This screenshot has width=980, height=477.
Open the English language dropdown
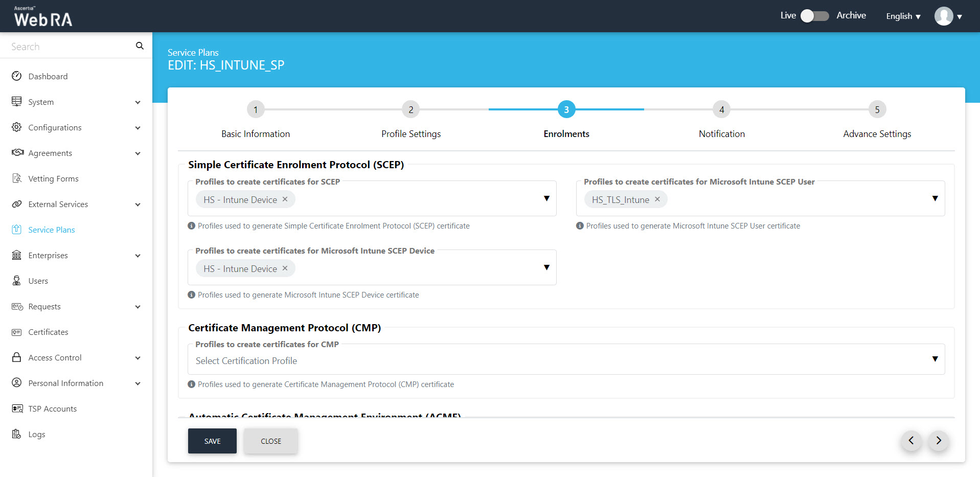(x=903, y=16)
